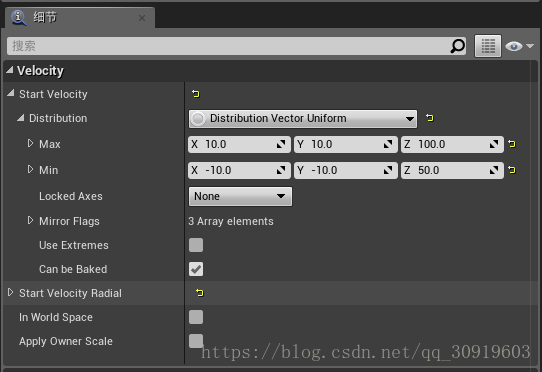Click the Min Y spin arrow icon
The height and width of the screenshot is (372, 542).
tap(388, 170)
